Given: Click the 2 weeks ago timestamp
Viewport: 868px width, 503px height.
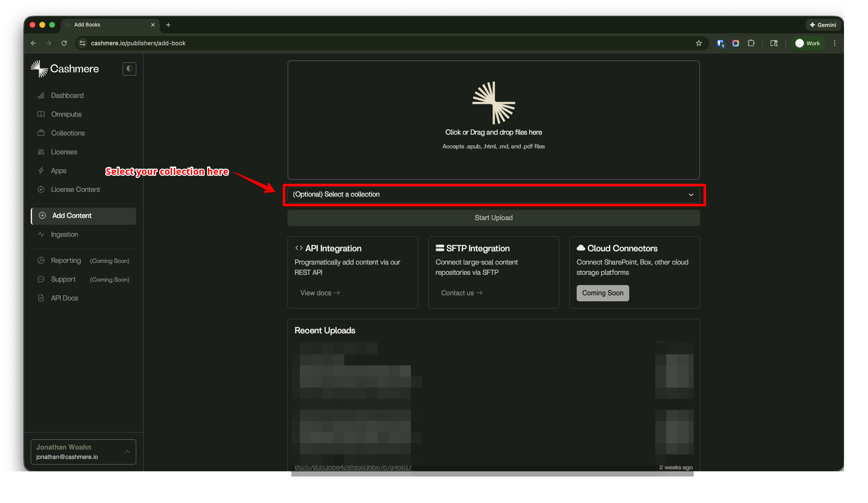Looking at the screenshot, I should point(676,467).
